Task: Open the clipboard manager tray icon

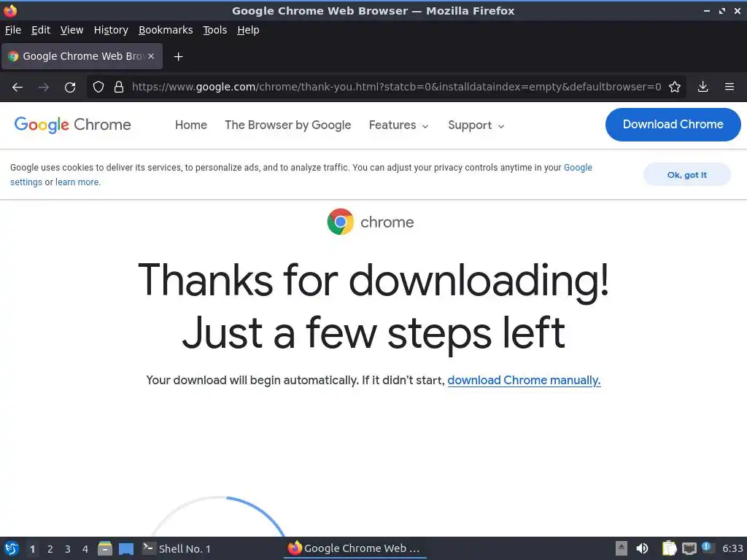Action: pyautogui.click(x=669, y=548)
